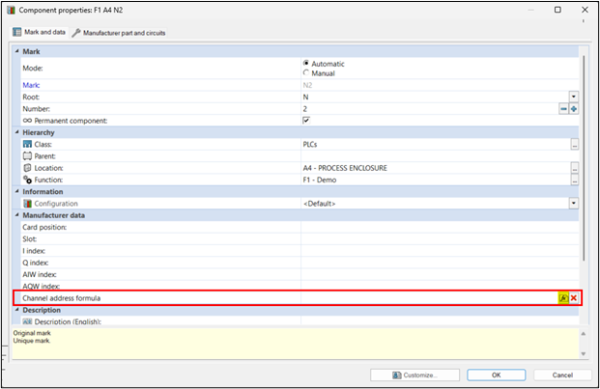The height and width of the screenshot is (389, 600).
Task: Click the Location row icon
Action: tap(27, 168)
